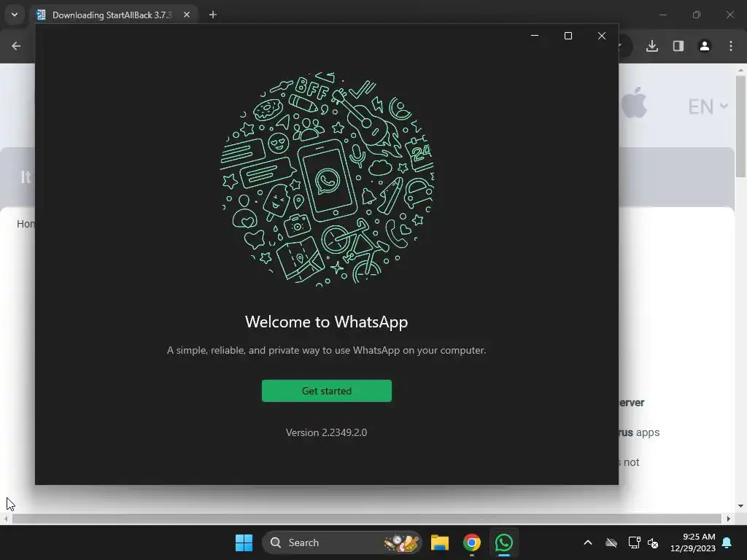The height and width of the screenshot is (560, 747).
Task: Open File Explorer from the taskbar
Action: point(440,542)
